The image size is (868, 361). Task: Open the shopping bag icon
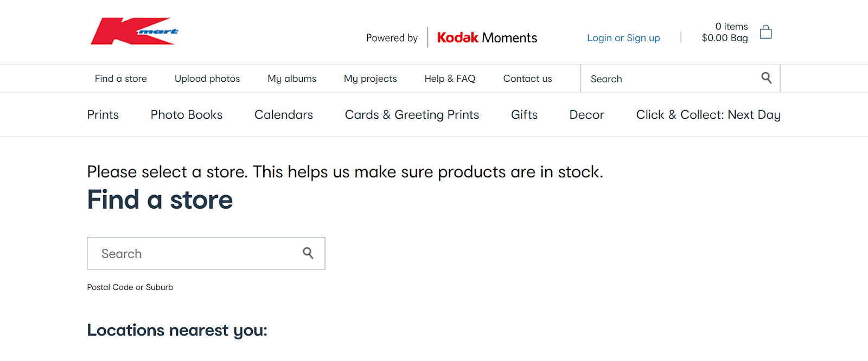765,32
